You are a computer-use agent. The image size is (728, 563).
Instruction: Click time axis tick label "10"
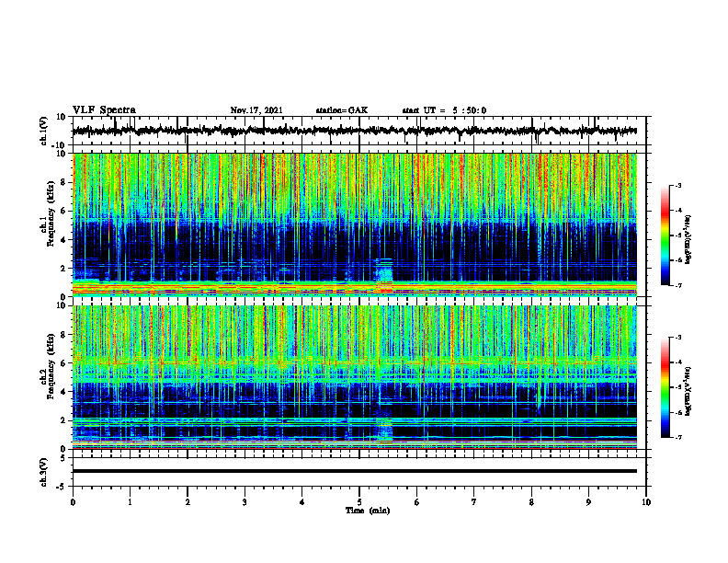click(x=646, y=502)
